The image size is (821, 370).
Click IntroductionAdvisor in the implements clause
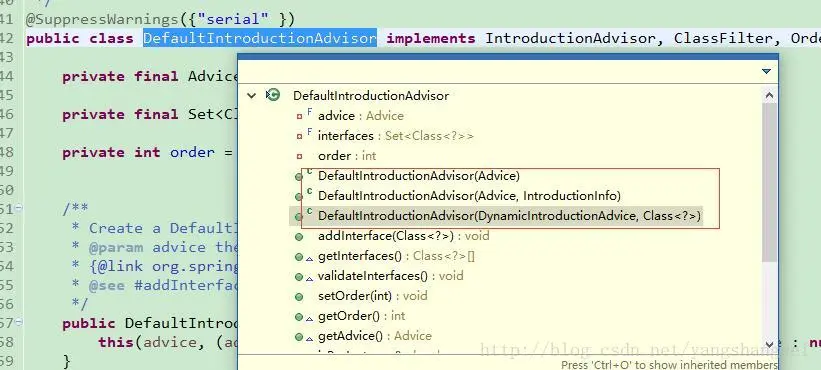coord(570,38)
